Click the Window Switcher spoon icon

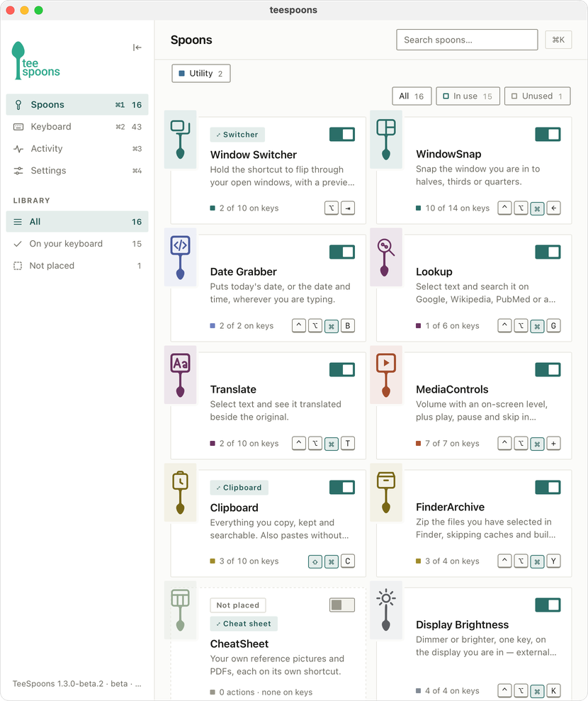[181, 140]
